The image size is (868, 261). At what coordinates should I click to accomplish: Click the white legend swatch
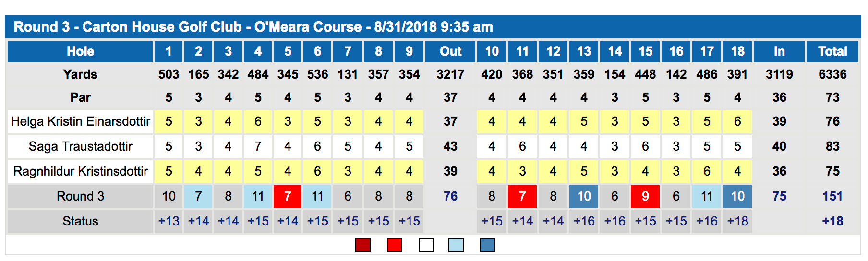tap(426, 245)
